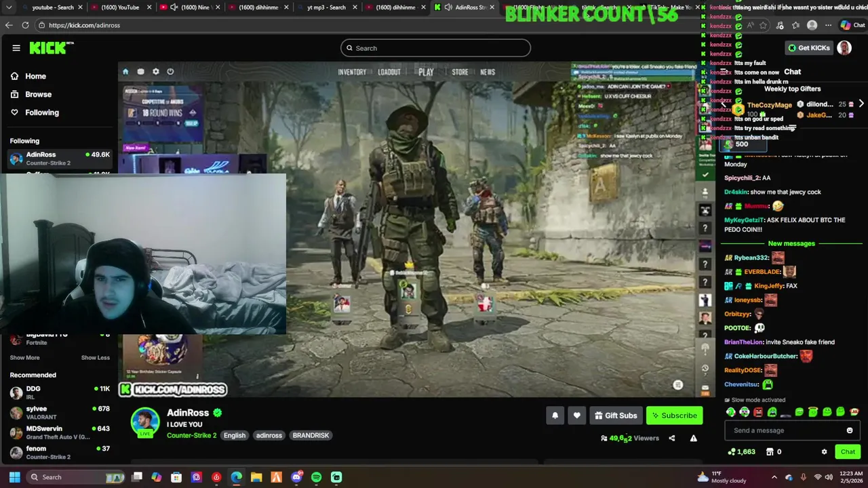The image size is (868, 488).
Task: Click username BrianTheLion in chat
Action: pos(743,342)
